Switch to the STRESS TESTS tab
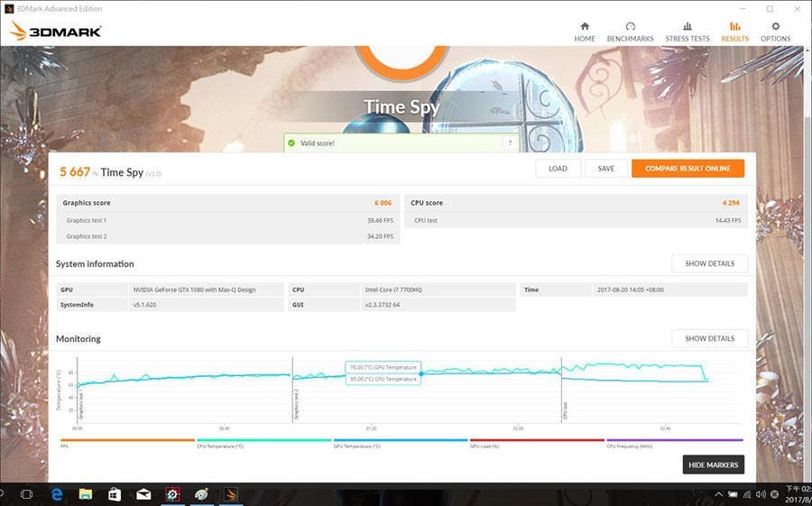812x506 pixels. pos(687,32)
